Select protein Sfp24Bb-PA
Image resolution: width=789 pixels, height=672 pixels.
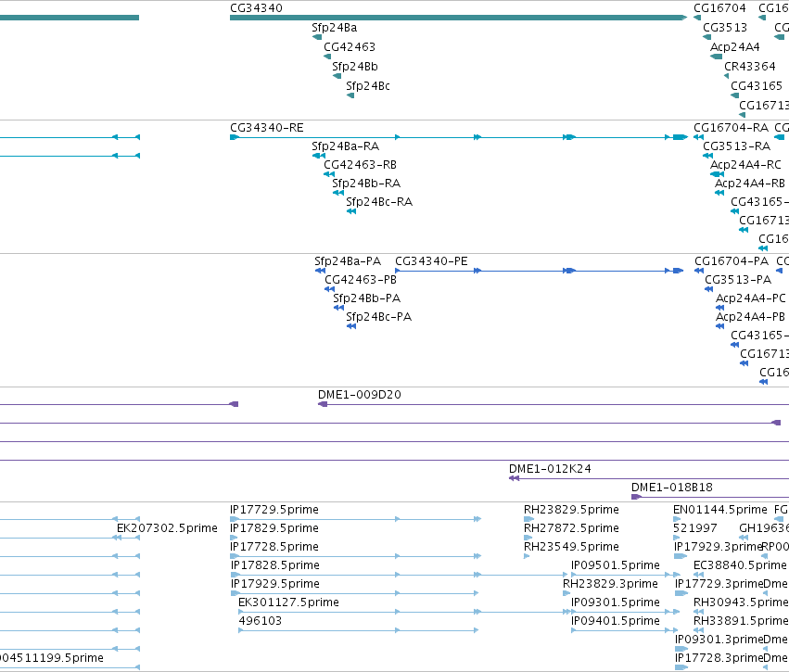point(338,309)
